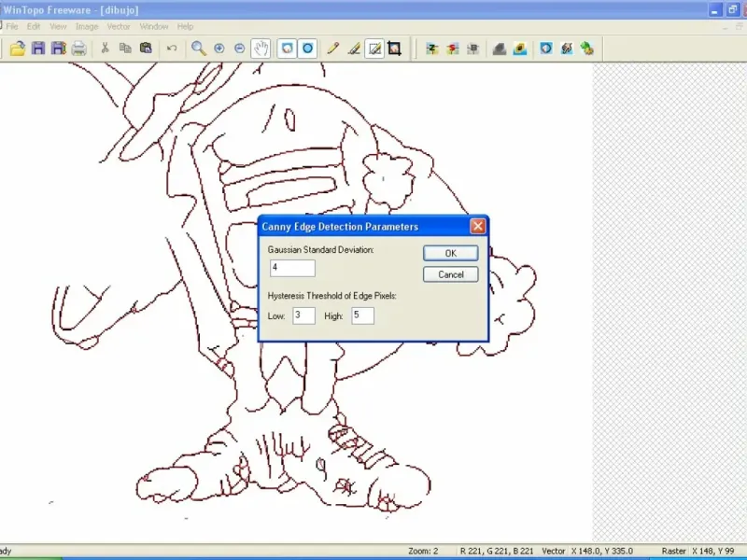Open the Vector menu

click(x=119, y=27)
